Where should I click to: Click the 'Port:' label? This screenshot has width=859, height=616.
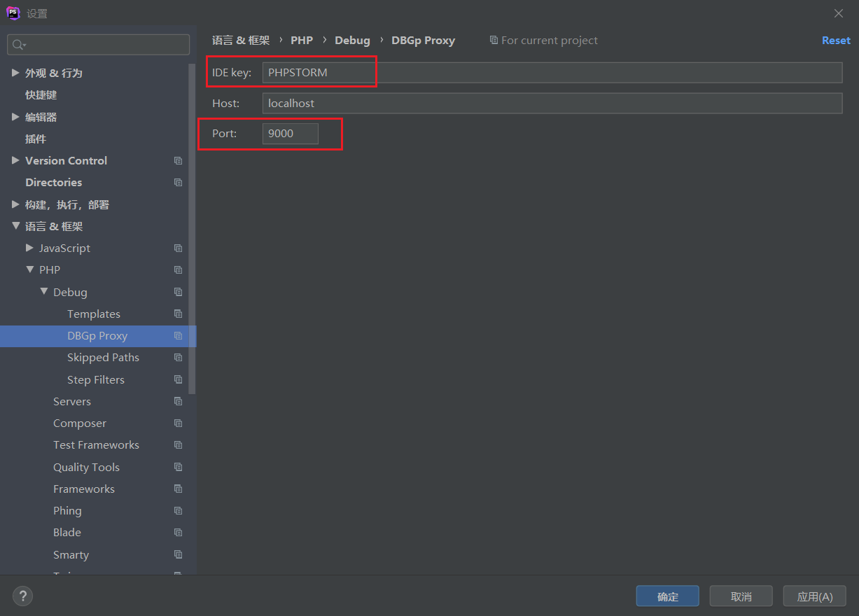[224, 133]
